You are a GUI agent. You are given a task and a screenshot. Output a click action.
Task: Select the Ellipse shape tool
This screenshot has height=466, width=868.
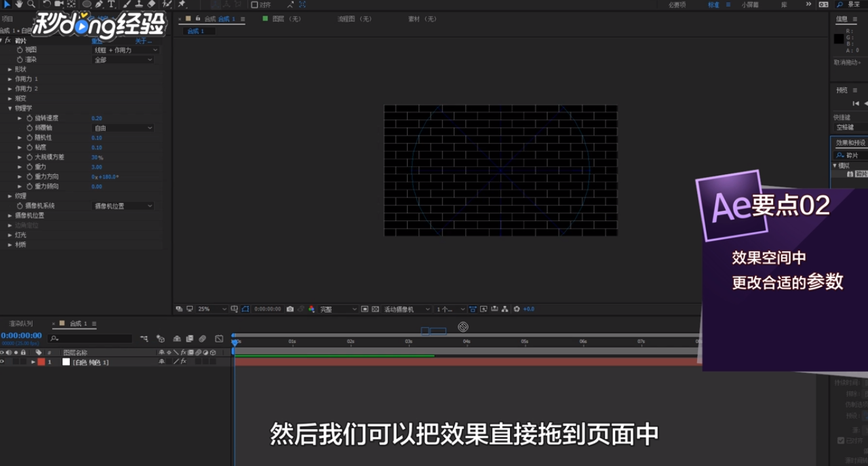click(87, 4)
